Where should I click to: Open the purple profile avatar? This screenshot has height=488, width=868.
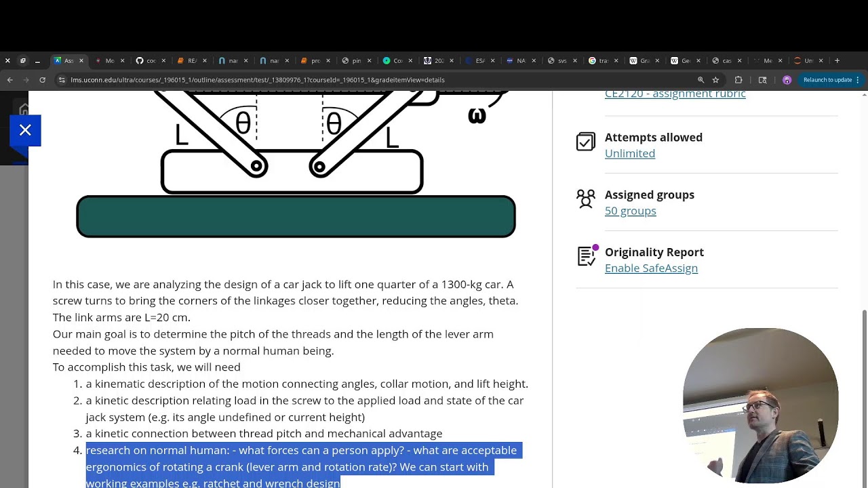[787, 80]
